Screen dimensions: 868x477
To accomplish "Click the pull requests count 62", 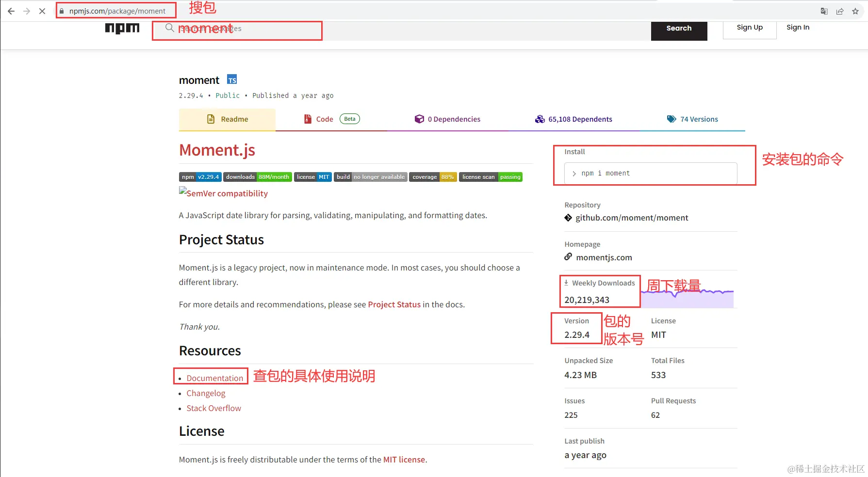I will tap(655, 415).
